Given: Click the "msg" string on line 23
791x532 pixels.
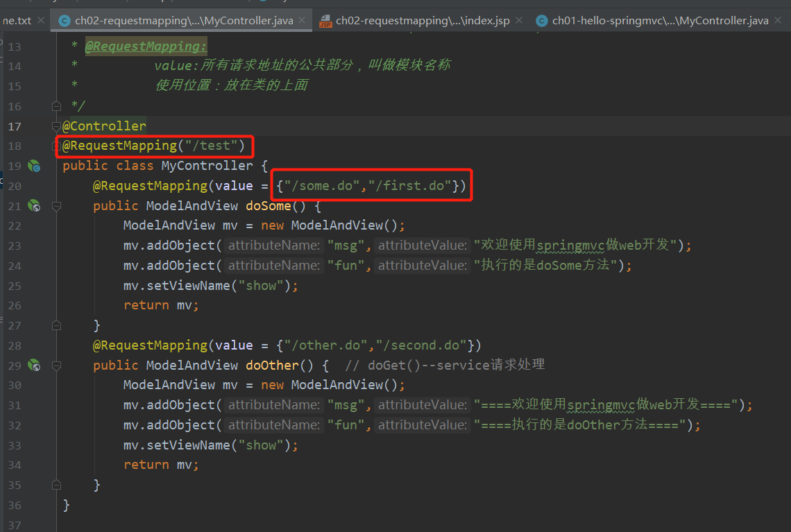Looking at the screenshot, I should [346, 246].
